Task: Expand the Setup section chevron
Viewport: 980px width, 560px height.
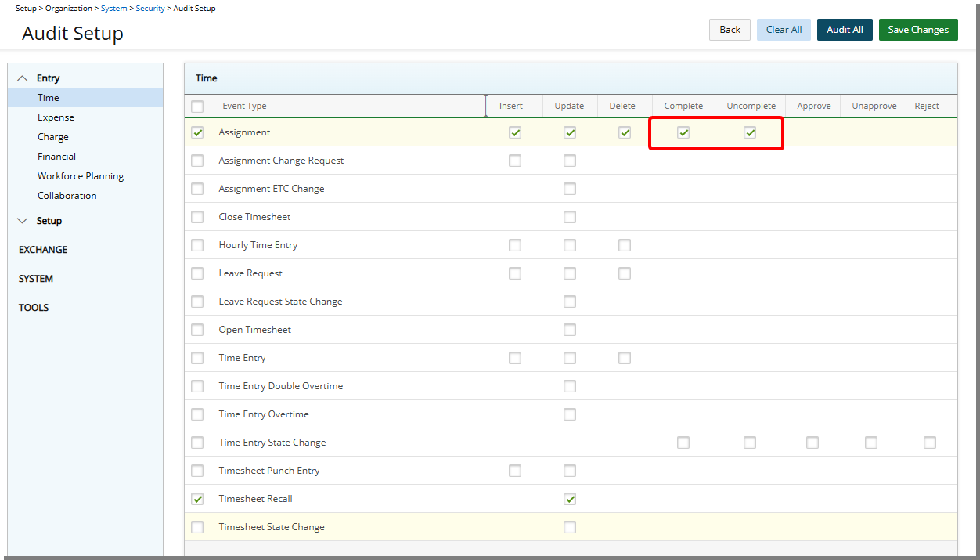Action: tap(22, 221)
